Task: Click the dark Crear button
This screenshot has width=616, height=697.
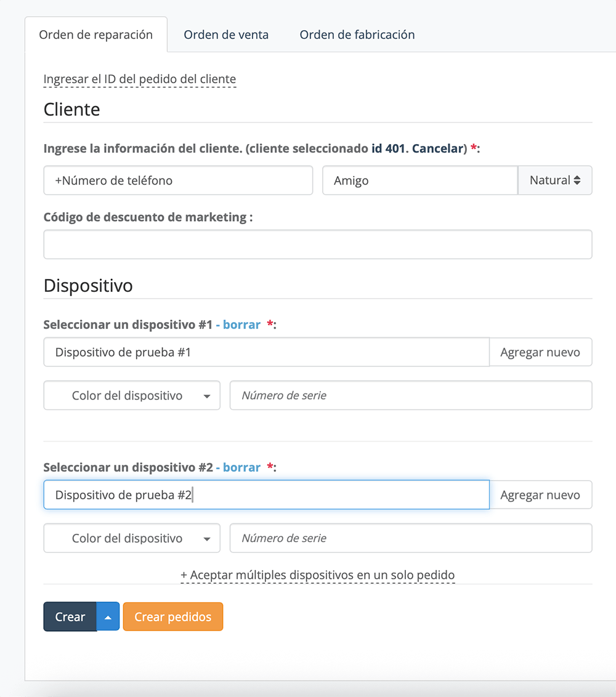Action: 70,616
